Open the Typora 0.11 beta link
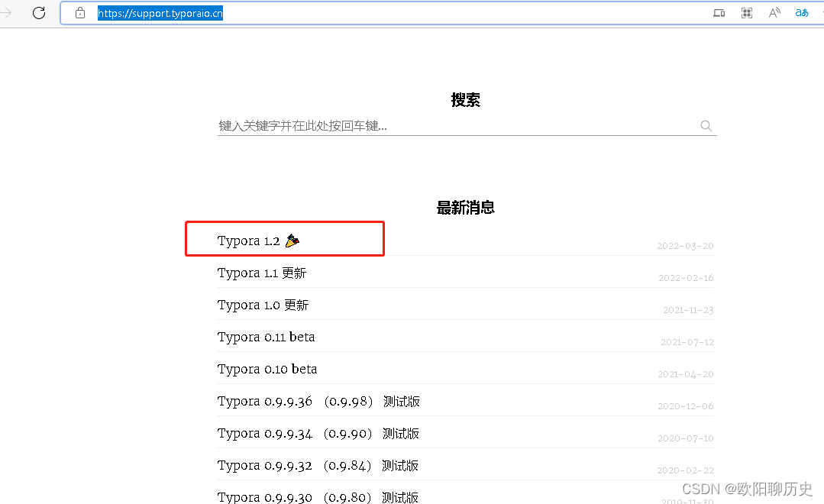 click(x=266, y=337)
